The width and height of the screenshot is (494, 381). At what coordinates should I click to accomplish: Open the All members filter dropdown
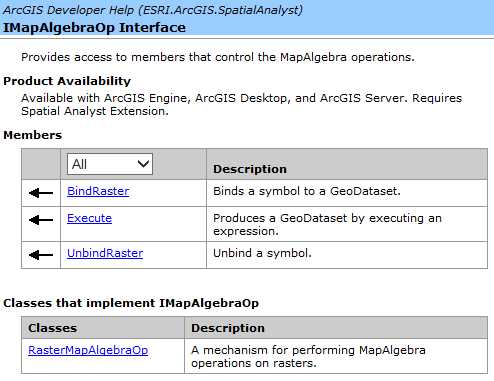110,164
